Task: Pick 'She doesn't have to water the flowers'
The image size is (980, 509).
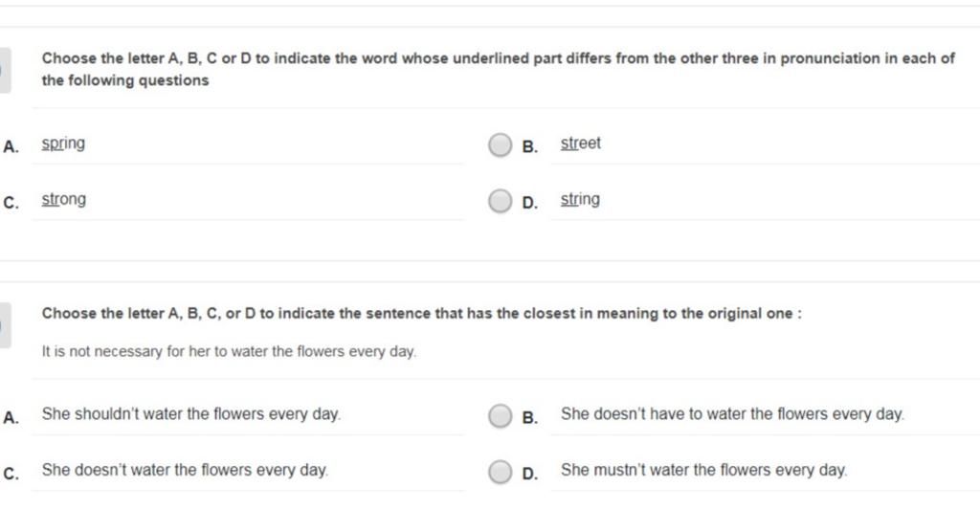Action: tap(732, 414)
